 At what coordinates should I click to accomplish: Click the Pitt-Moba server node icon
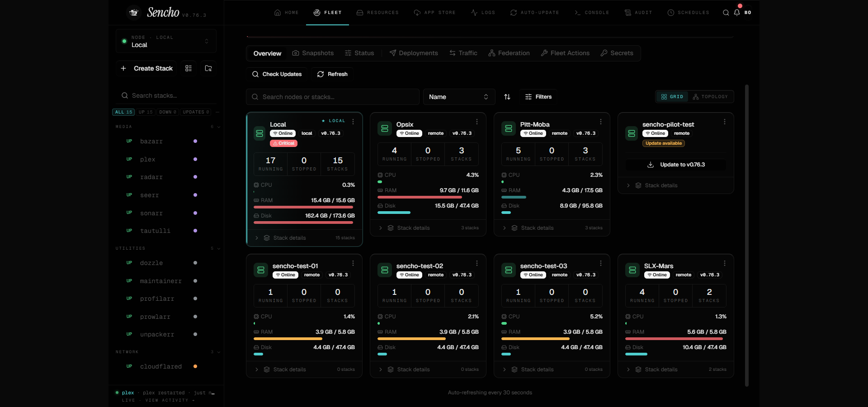click(509, 128)
